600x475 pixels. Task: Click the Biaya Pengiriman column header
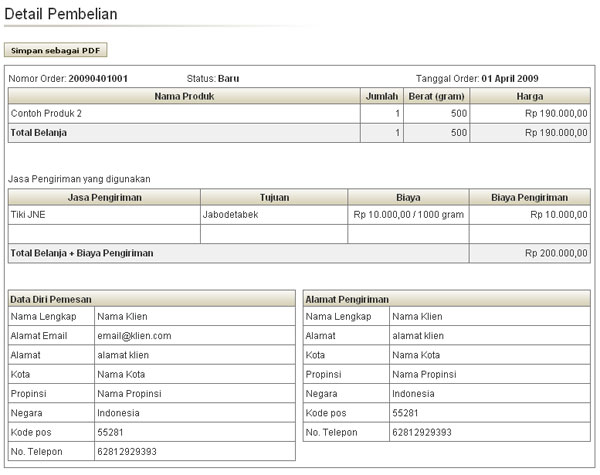[x=529, y=198]
